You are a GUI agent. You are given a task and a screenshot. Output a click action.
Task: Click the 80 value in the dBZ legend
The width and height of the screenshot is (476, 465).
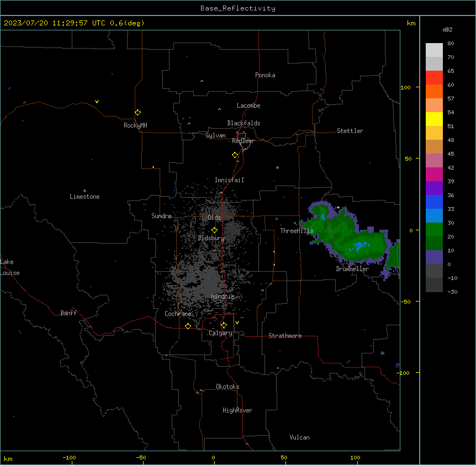[x=451, y=44]
